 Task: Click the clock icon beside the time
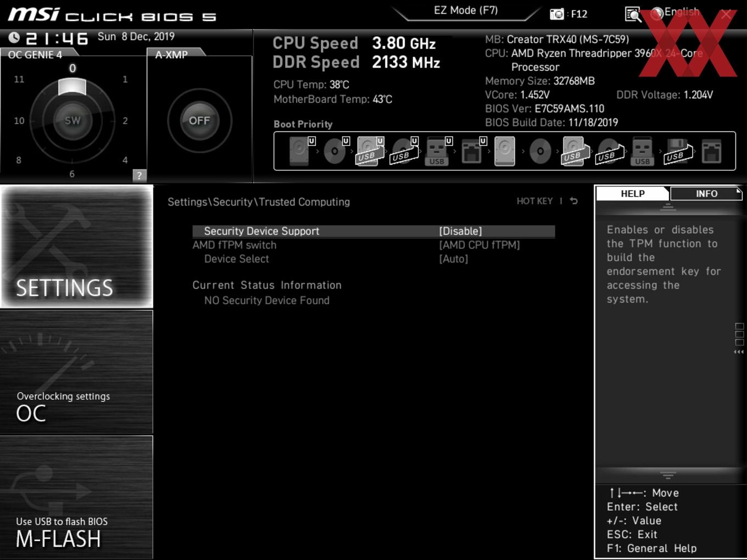[14, 37]
